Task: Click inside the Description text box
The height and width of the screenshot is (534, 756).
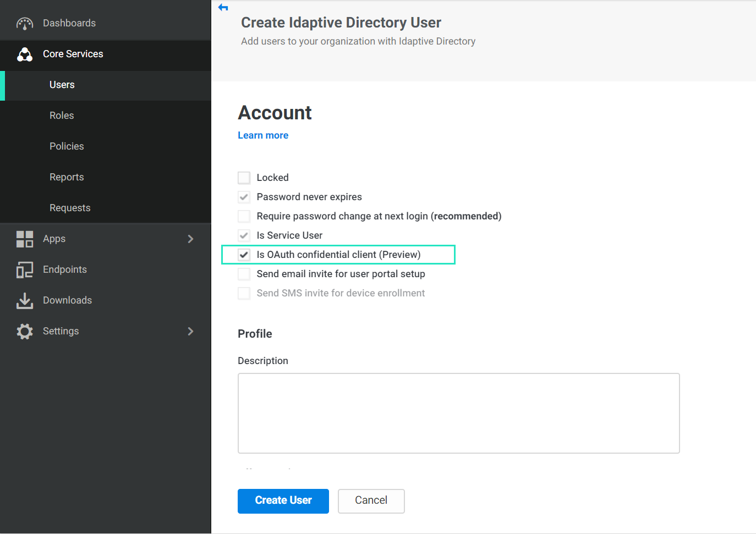Action: [x=459, y=414]
